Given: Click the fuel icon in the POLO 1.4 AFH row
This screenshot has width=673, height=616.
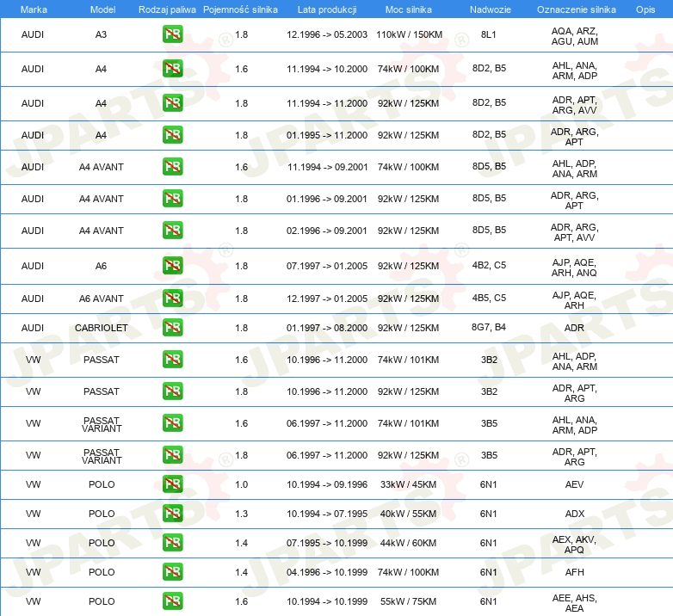Looking at the screenshot, I should (x=172, y=572).
